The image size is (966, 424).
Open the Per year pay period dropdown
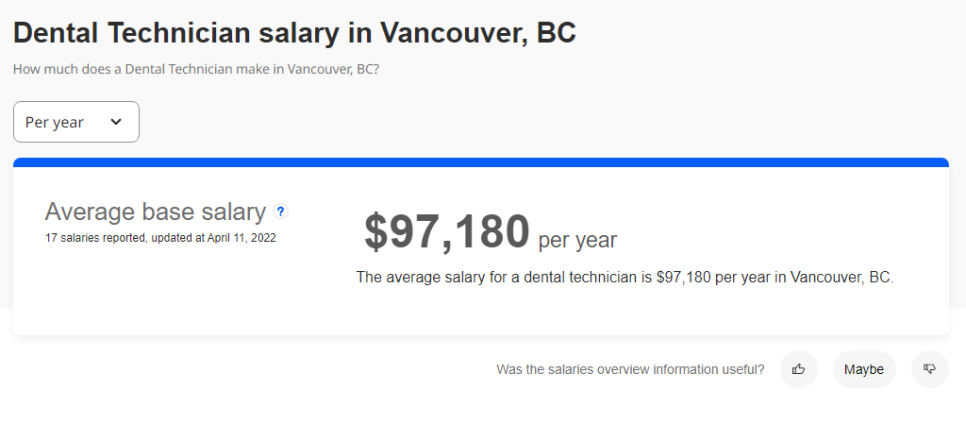coord(76,122)
